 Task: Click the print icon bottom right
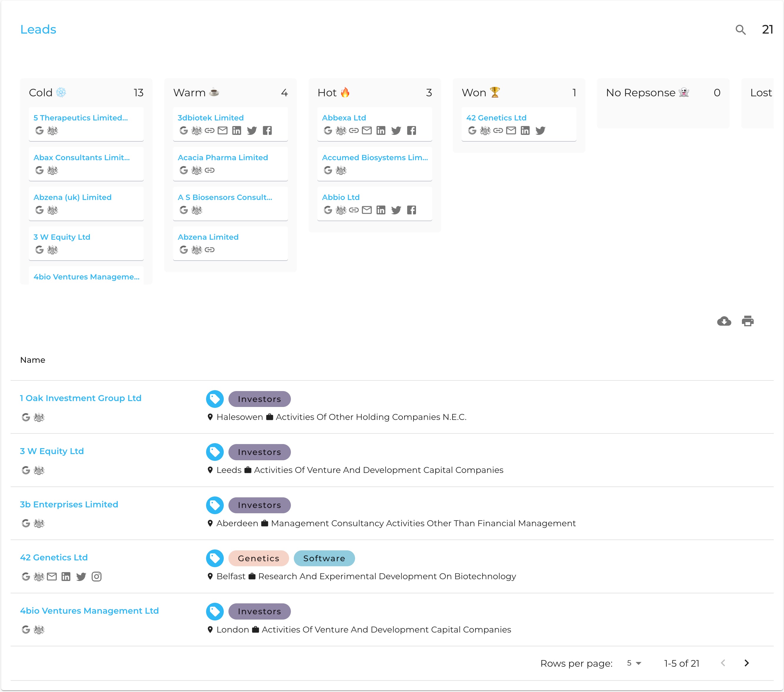(748, 321)
